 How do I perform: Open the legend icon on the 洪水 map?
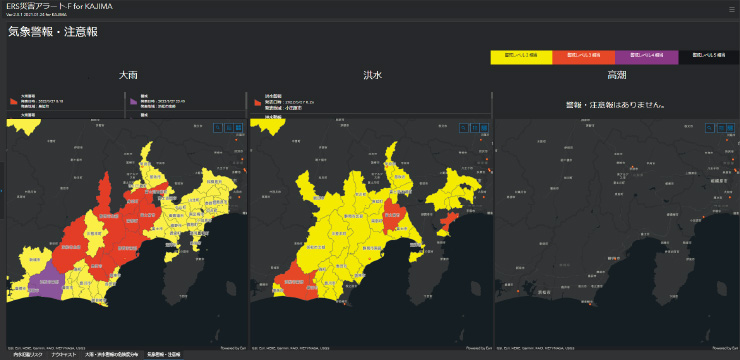[475, 127]
